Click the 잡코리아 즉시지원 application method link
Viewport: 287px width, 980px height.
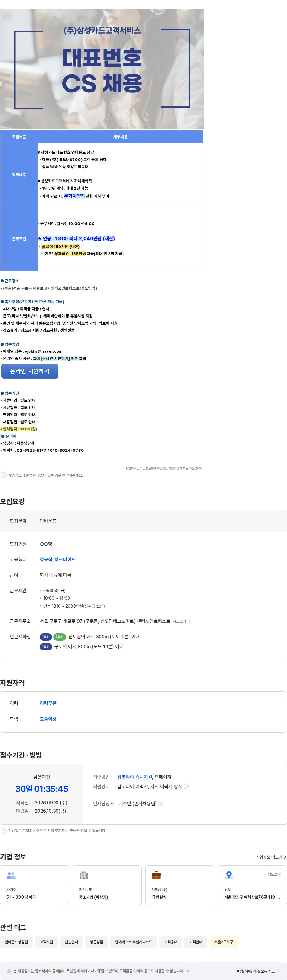pyautogui.click(x=135, y=777)
